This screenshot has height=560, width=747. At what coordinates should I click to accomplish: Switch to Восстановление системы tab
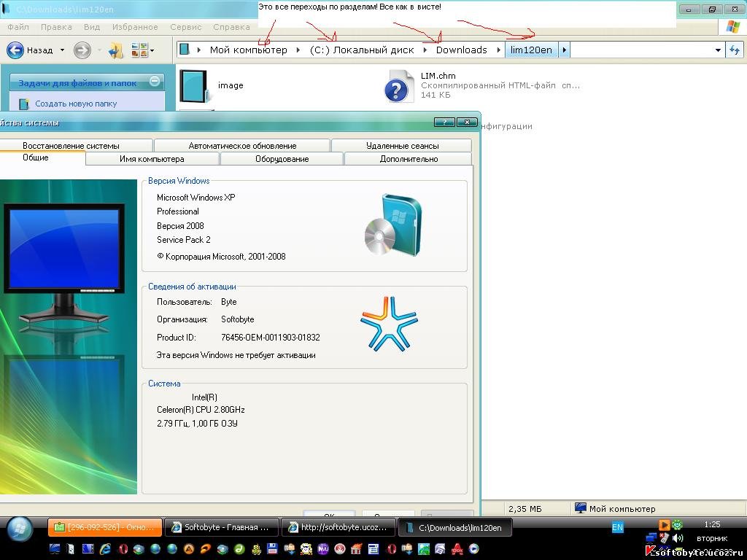pos(75,146)
